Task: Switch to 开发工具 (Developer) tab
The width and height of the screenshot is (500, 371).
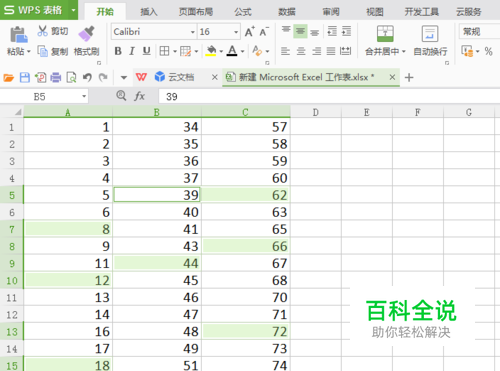Action: (x=421, y=12)
